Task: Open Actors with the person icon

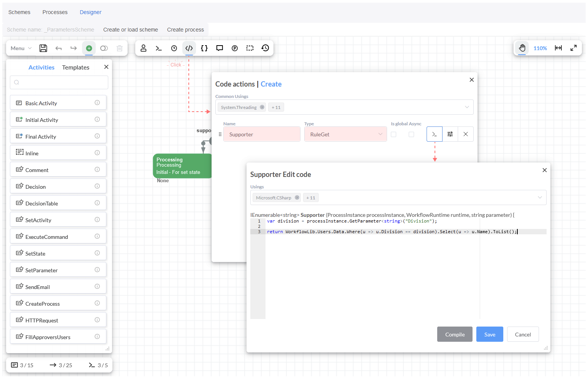Action: [x=144, y=48]
